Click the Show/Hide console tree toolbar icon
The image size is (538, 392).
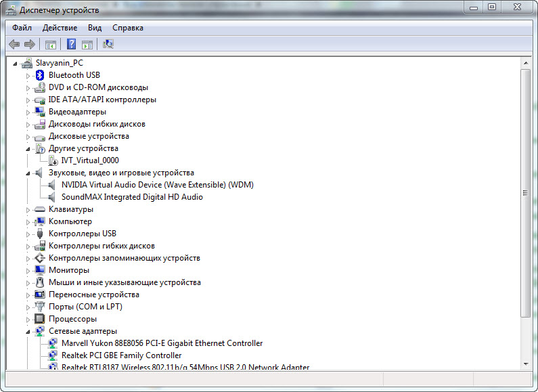tap(51, 44)
